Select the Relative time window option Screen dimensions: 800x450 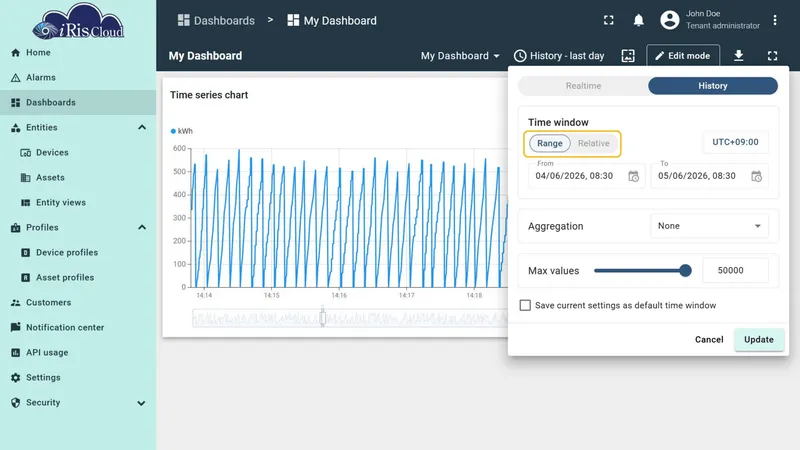pyautogui.click(x=593, y=143)
